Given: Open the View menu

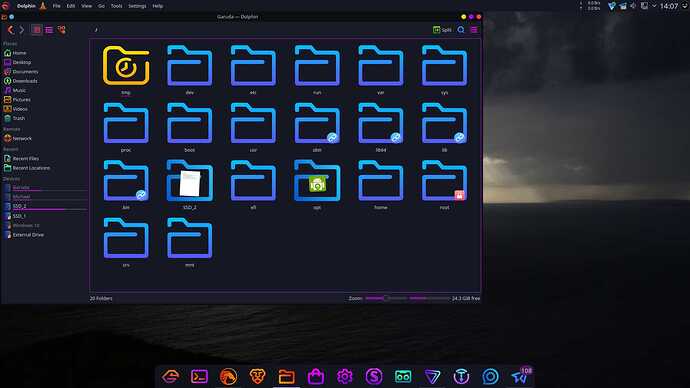Looking at the screenshot, I should (87, 6).
